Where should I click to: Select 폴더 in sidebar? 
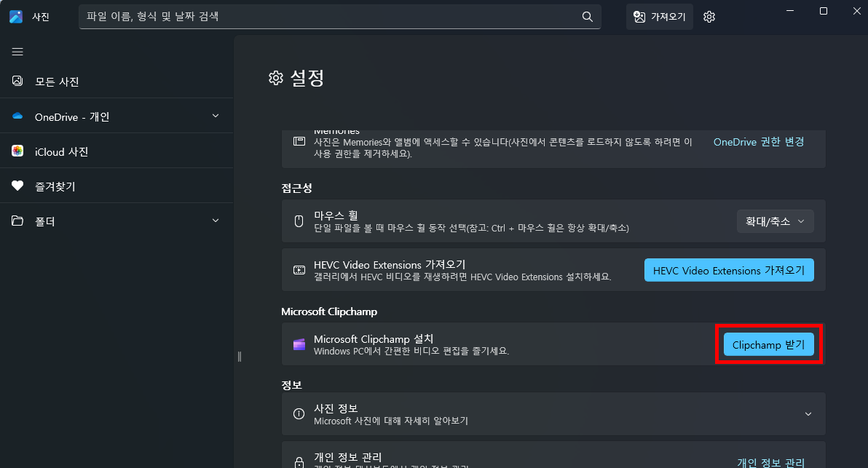pyautogui.click(x=117, y=221)
